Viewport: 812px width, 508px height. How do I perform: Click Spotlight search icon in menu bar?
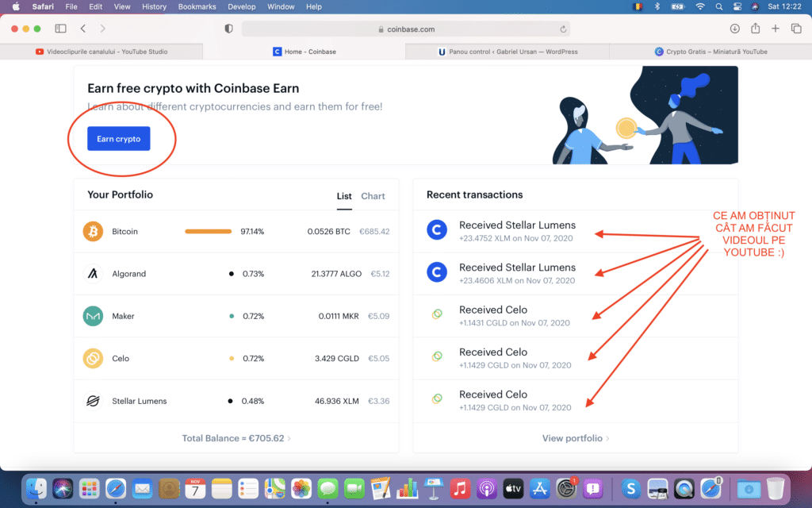(718, 6)
